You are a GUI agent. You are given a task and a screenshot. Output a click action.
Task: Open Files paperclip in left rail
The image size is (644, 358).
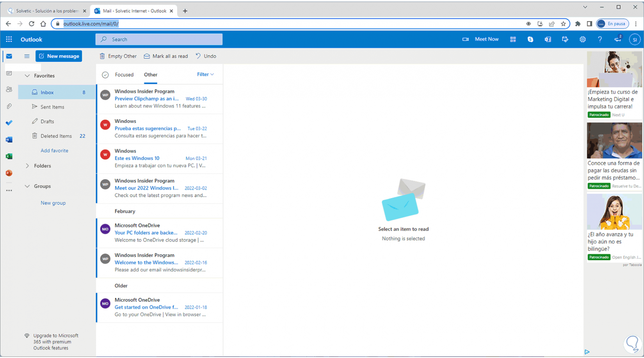9,106
